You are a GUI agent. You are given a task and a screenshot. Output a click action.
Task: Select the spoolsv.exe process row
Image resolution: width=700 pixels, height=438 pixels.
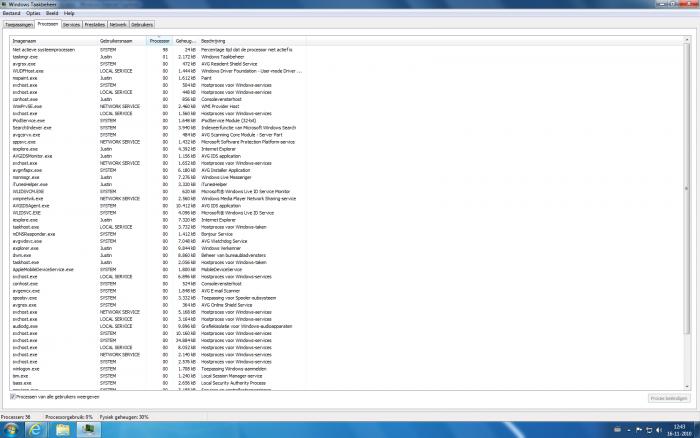(158, 298)
